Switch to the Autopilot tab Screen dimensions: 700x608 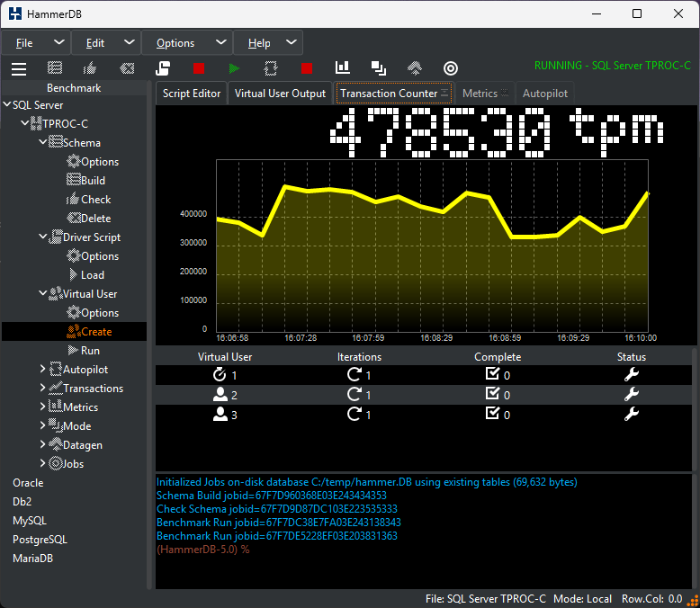545,94
